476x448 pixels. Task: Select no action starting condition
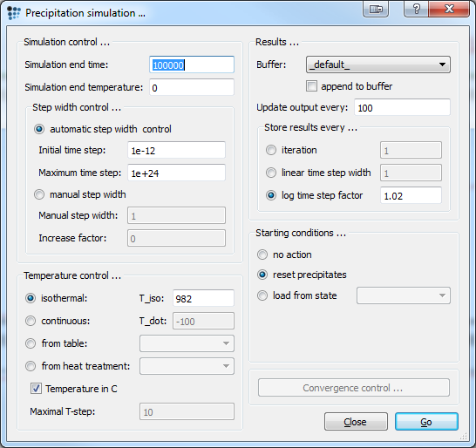[262, 255]
